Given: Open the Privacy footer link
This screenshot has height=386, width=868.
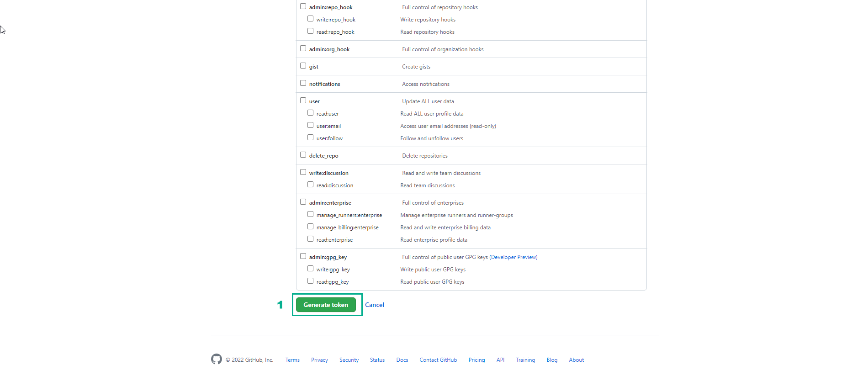Looking at the screenshot, I should click(319, 360).
